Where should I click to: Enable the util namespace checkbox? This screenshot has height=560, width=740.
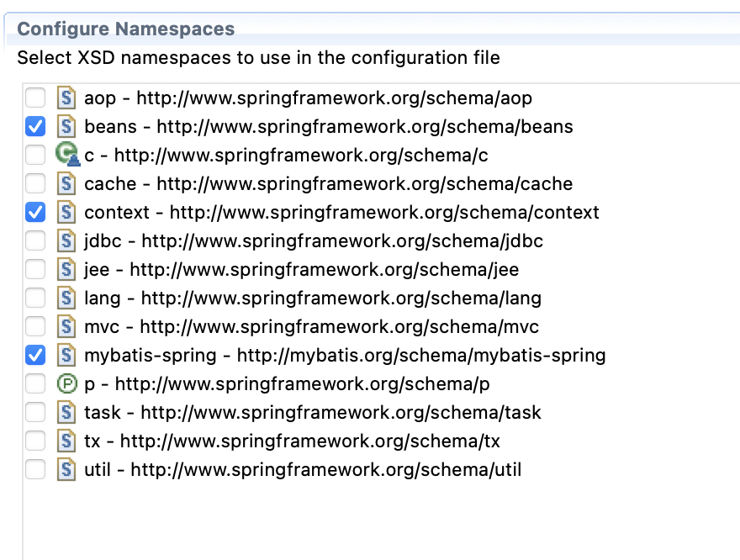[35, 469]
